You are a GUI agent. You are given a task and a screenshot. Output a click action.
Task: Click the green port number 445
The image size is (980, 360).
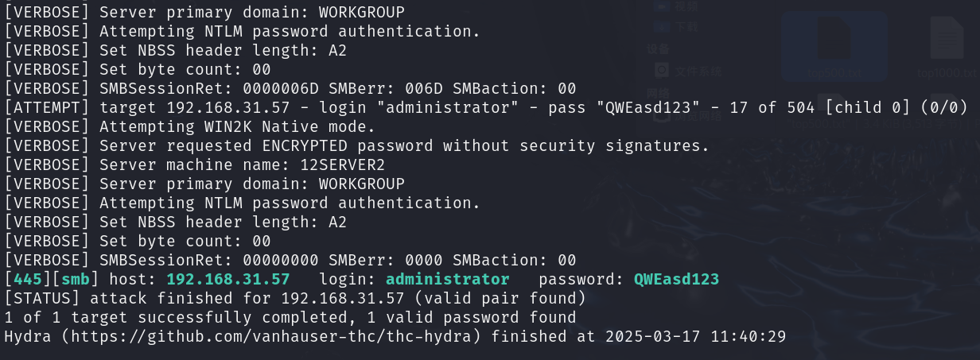coord(28,279)
